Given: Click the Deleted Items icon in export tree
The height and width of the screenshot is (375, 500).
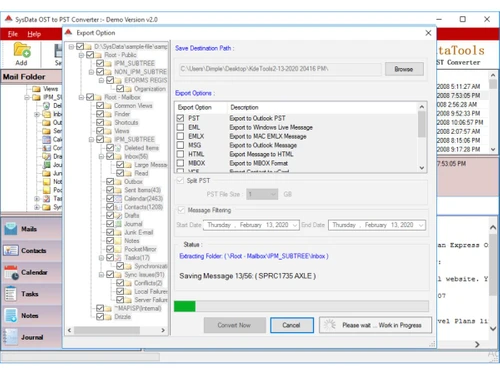Looking at the screenshot, I should pyautogui.click(x=118, y=148).
